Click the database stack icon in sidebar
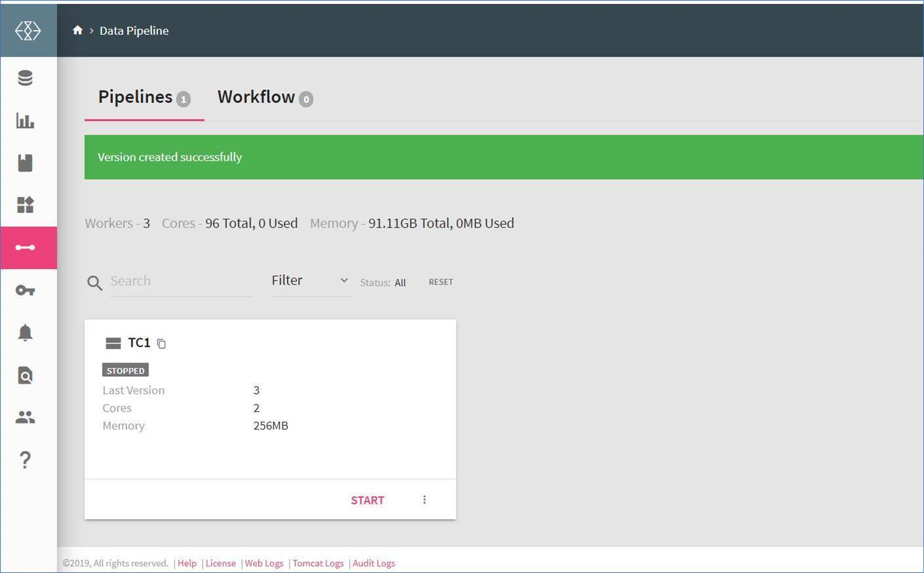924x573 pixels. [x=26, y=78]
